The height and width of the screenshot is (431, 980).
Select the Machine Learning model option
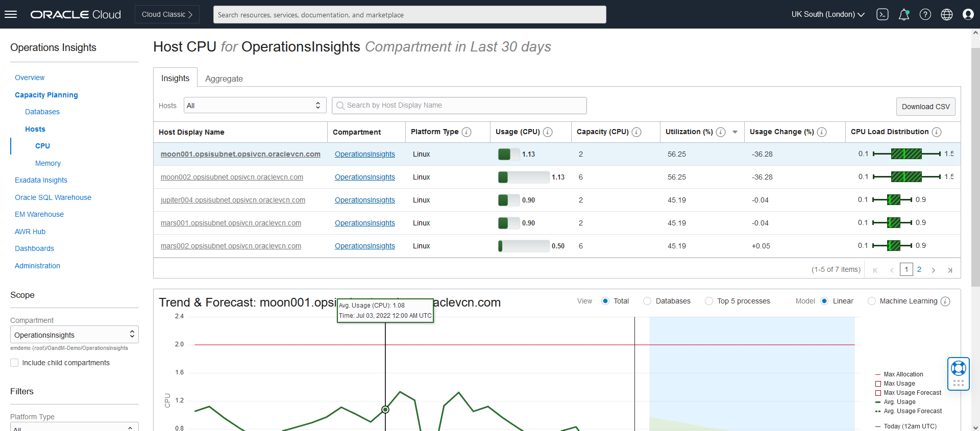click(872, 301)
